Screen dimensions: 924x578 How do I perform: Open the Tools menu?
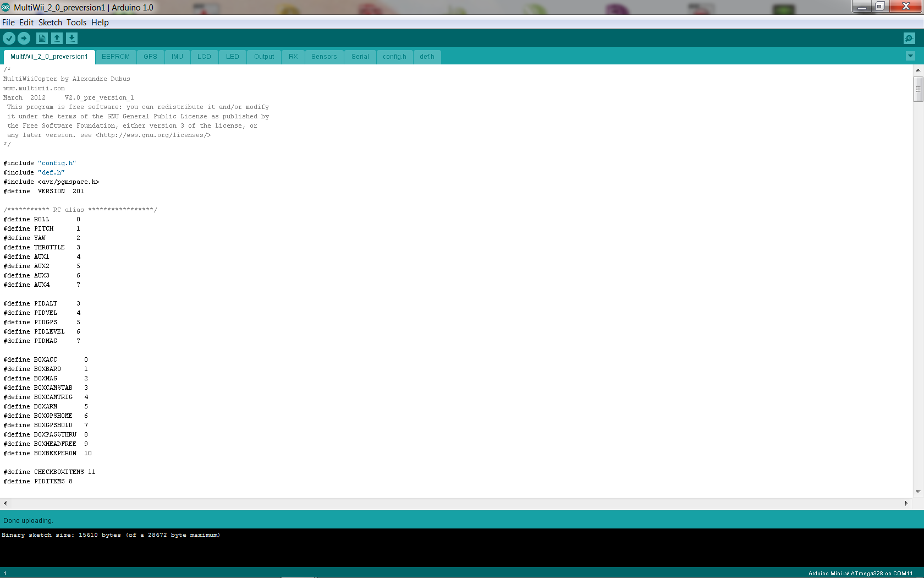tap(76, 23)
